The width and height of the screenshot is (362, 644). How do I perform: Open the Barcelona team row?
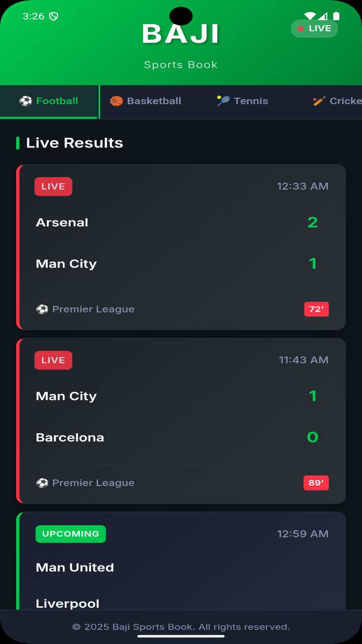click(x=182, y=437)
